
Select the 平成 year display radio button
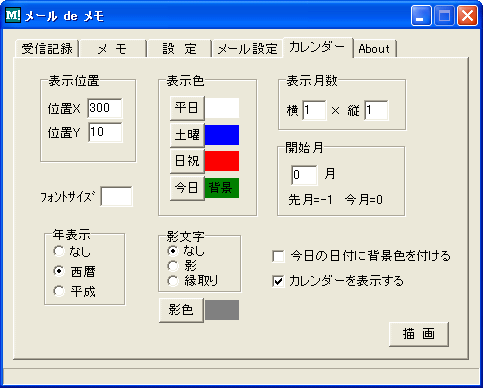coord(59,292)
